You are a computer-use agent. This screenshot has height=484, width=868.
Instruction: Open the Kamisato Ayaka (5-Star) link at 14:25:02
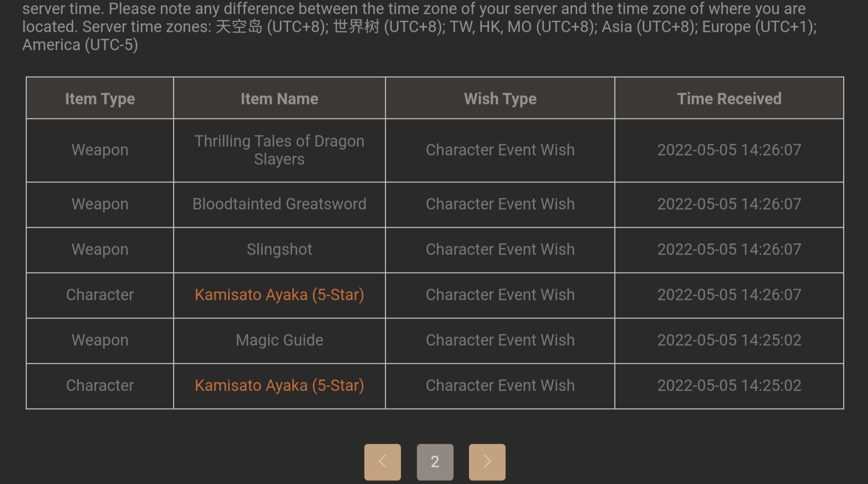pyautogui.click(x=279, y=386)
